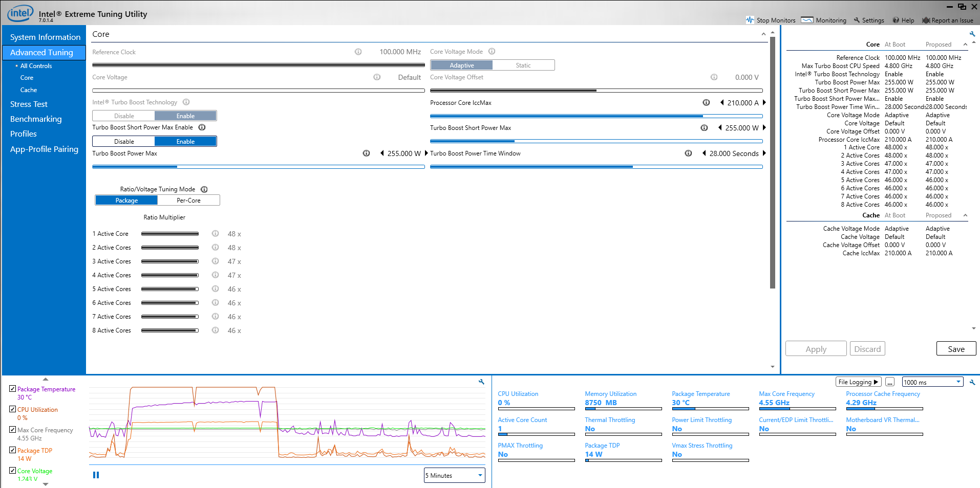Screen dimensions: 980x488
Task: Open Benchmarking section
Action: coord(36,119)
